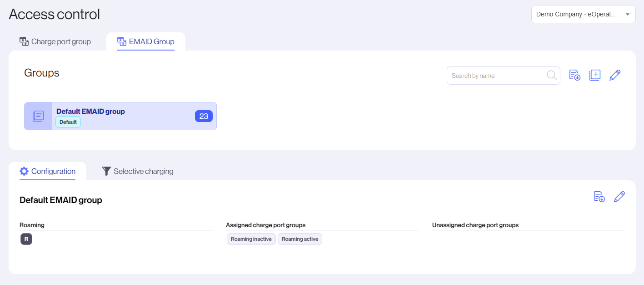Click the export icon in Configuration panel
The image size is (644, 285).
click(x=599, y=197)
